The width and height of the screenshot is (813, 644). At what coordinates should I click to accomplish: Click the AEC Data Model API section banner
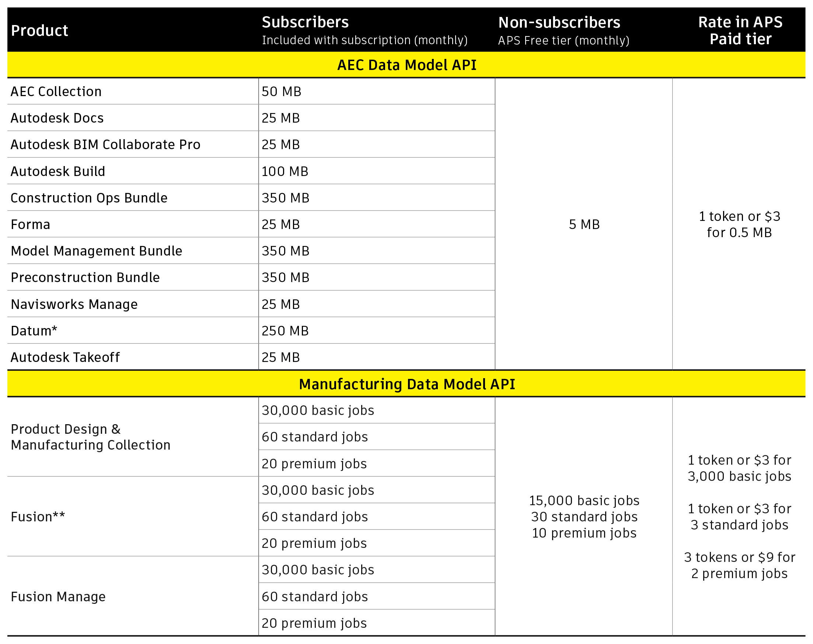pos(406,65)
